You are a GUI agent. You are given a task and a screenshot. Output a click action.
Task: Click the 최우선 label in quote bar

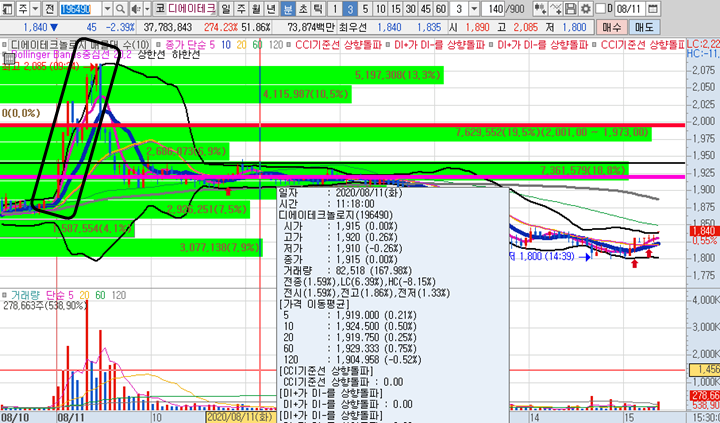353,28
